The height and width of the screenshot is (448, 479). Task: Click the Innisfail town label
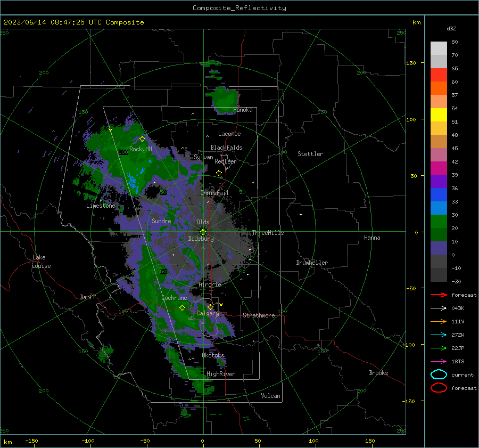[x=214, y=193]
